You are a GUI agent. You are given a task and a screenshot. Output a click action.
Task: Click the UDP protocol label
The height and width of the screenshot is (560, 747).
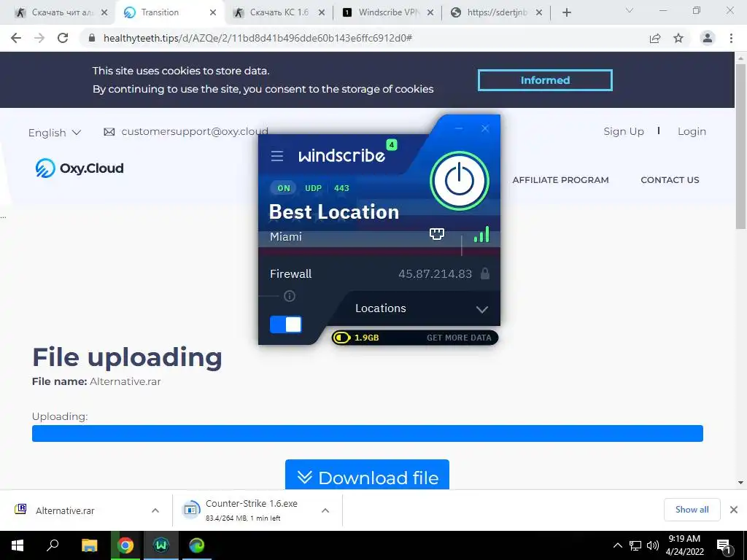click(x=313, y=188)
